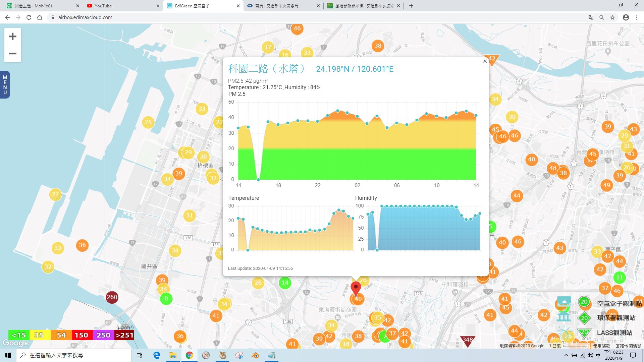The height and width of the screenshot is (362, 644).
Task: Toggle 環保署觀測站 diamond marker layer
Action: 584,318
